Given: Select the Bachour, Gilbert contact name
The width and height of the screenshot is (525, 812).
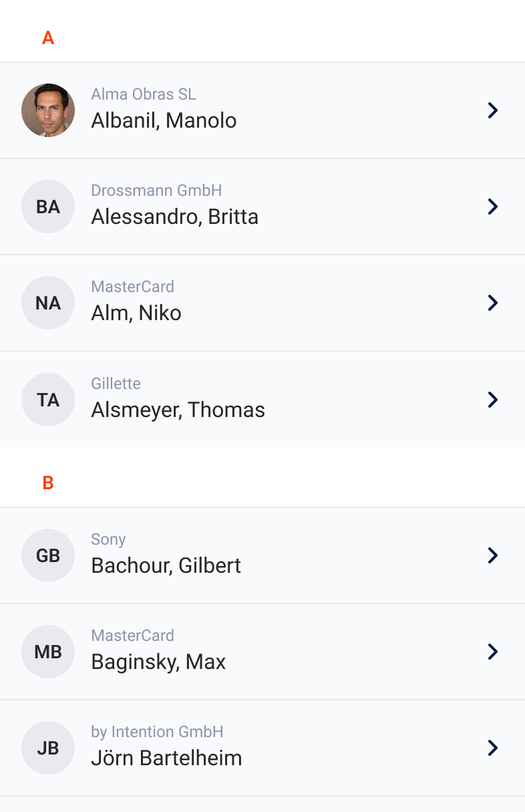Looking at the screenshot, I should click(166, 565).
